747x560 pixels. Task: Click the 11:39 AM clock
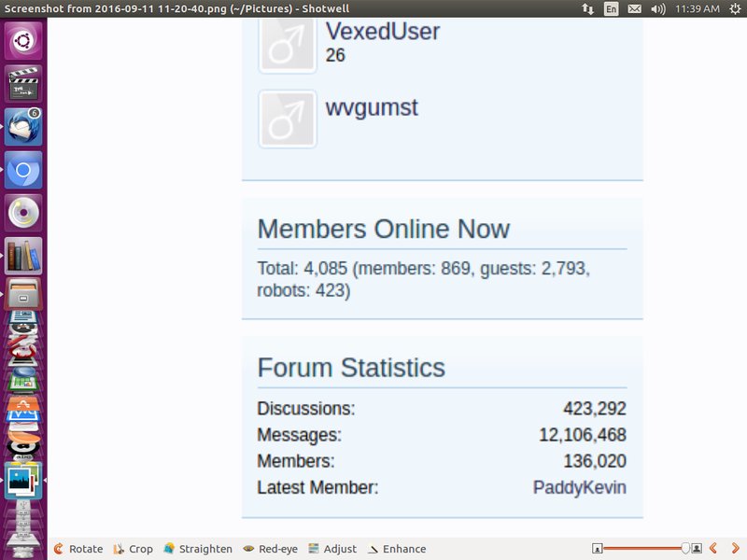(x=698, y=8)
